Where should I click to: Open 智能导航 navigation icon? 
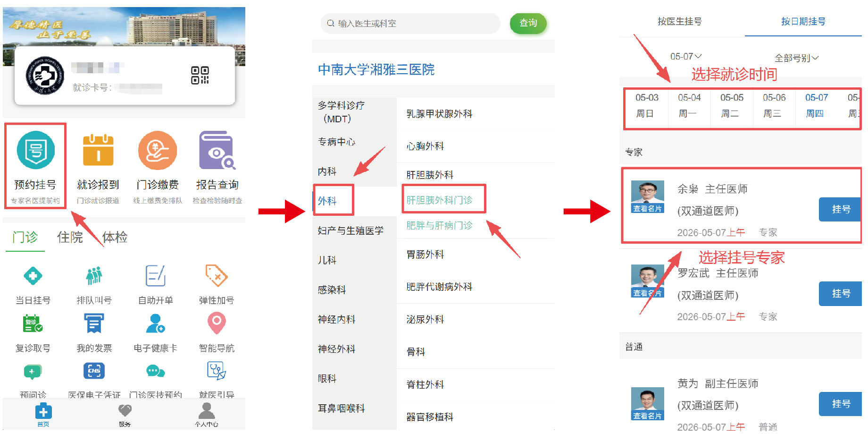(x=217, y=324)
